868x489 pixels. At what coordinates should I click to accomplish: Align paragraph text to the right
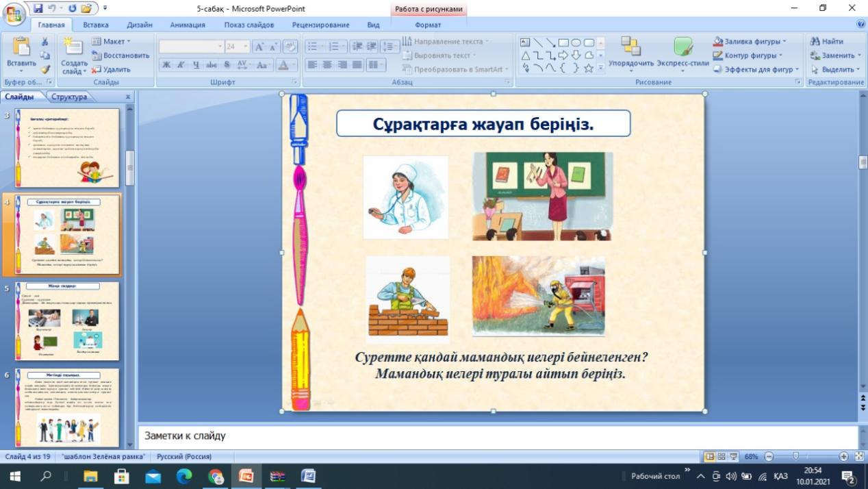click(x=342, y=65)
